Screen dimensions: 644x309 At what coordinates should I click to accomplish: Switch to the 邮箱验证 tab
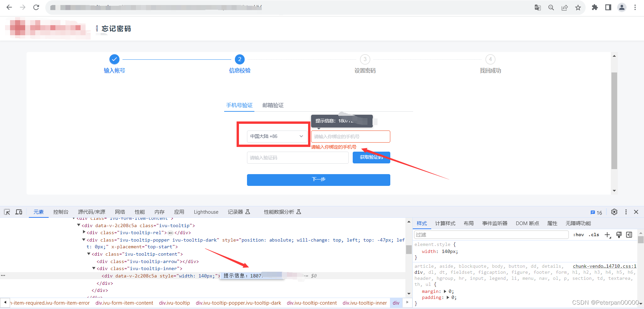(273, 105)
